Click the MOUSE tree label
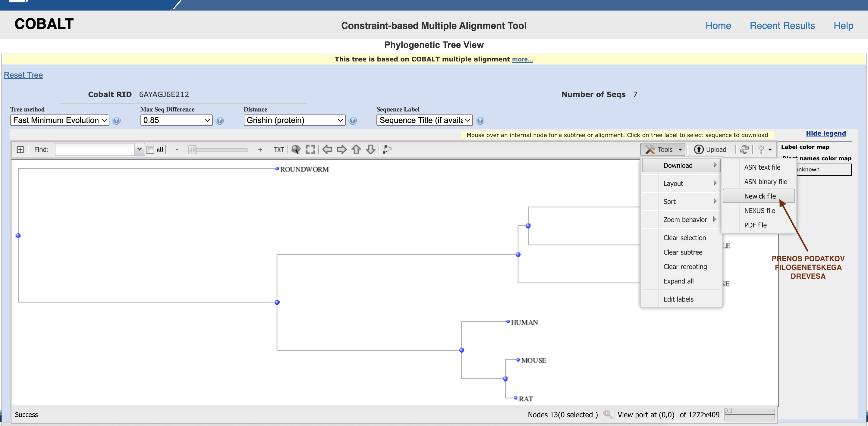Image resolution: width=868 pixels, height=426 pixels. (x=533, y=360)
